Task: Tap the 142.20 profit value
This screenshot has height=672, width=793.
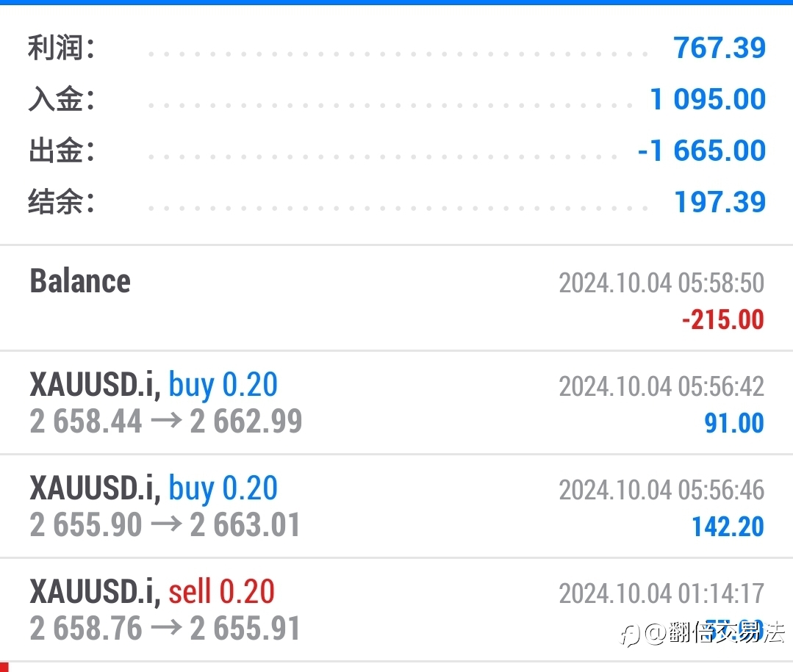Action: [728, 527]
